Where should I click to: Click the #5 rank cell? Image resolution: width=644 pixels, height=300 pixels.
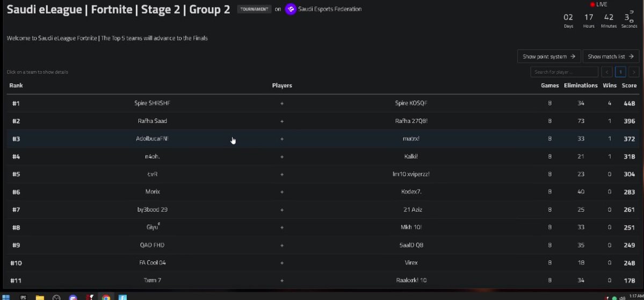pyautogui.click(x=16, y=174)
